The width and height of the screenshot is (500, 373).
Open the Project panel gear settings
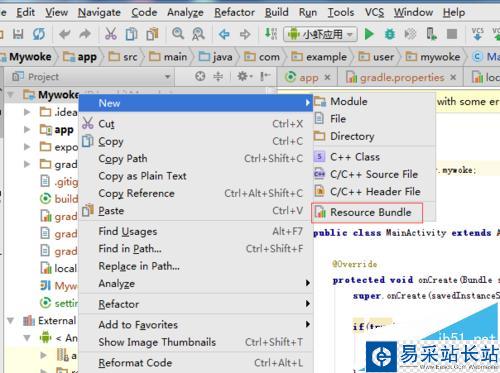pos(244,76)
